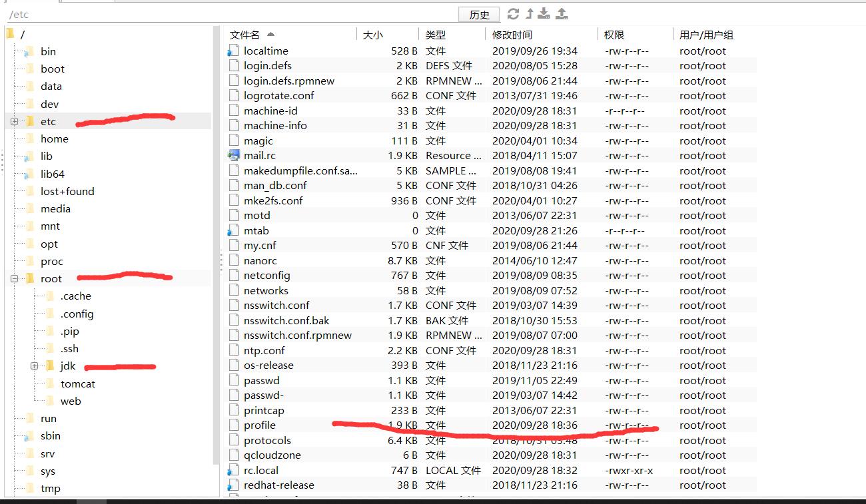Sort by 修改时间 column header
The image size is (866, 504).
click(512, 35)
